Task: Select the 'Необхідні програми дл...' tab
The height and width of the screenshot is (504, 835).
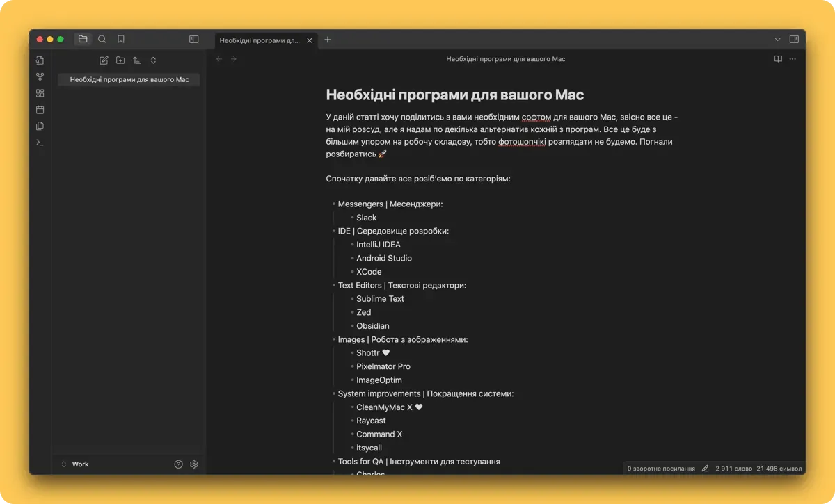Action: pyautogui.click(x=260, y=40)
